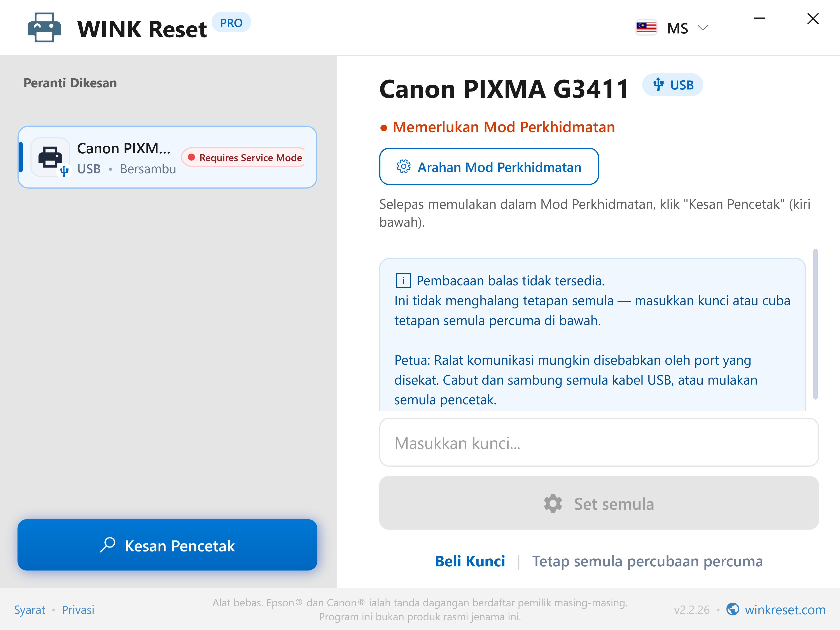Click the Kesan Pencetak button
Screen dimensions: 840x630
click(168, 545)
